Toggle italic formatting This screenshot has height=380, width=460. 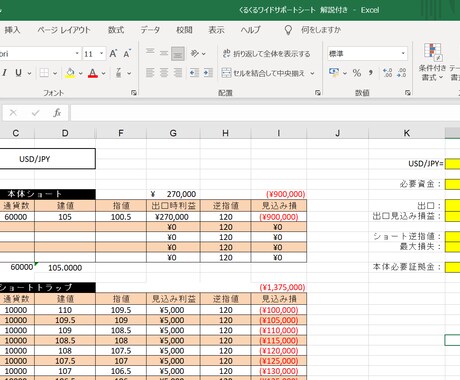point(4,73)
